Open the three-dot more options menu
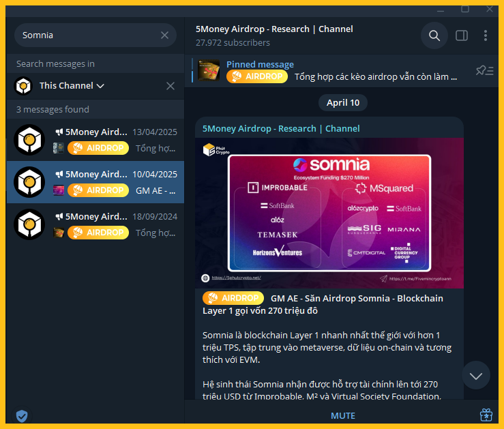The image size is (504, 429). coord(486,35)
